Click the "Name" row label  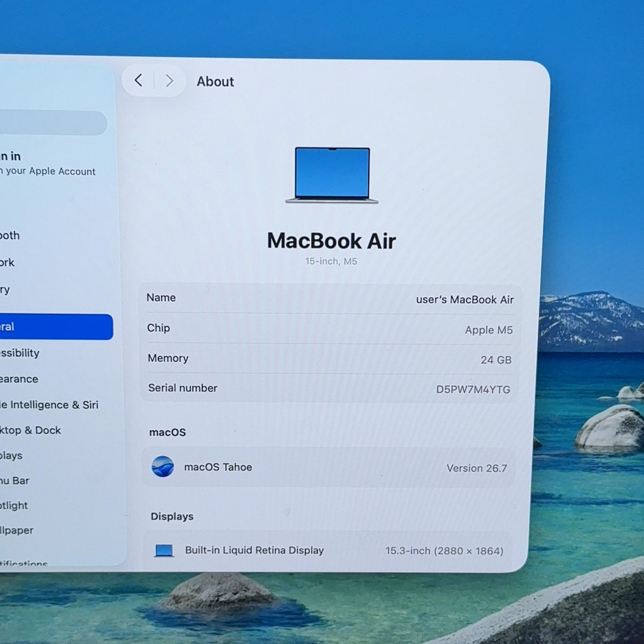pyautogui.click(x=161, y=297)
